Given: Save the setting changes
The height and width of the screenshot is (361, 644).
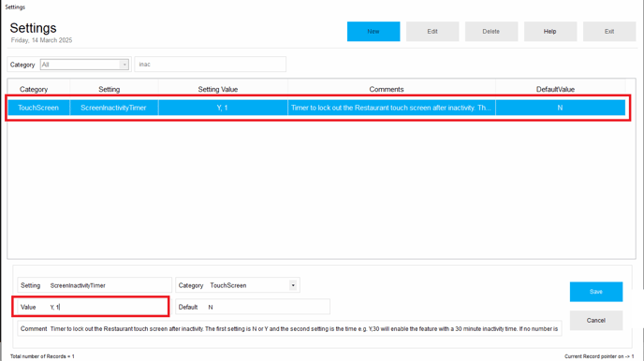Looking at the screenshot, I should pyautogui.click(x=596, y=292).
